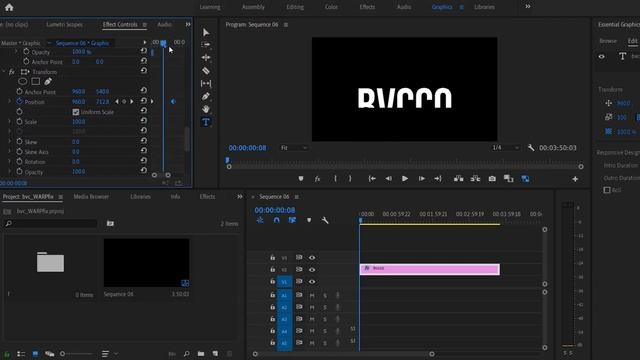The height and width of the screenshot is (360, 640).
Task: Select pink graphic clip in timeline
Action: [x=429, y=269]
